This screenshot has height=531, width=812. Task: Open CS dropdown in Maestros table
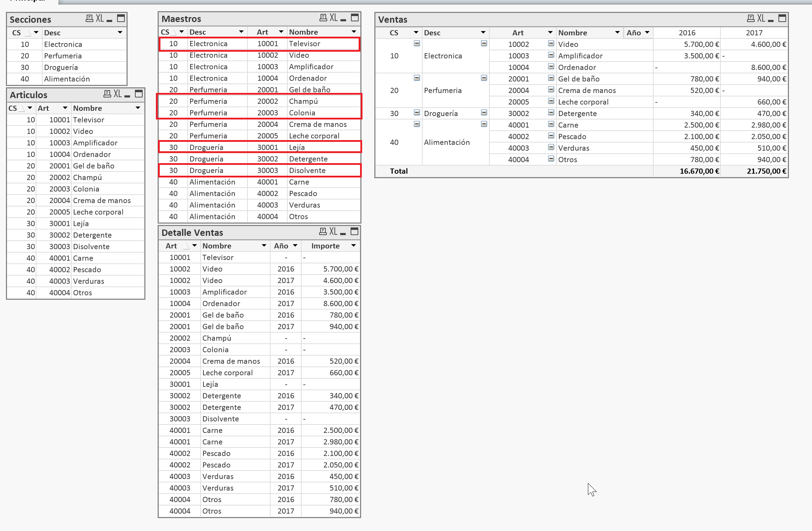click(181, 31)
